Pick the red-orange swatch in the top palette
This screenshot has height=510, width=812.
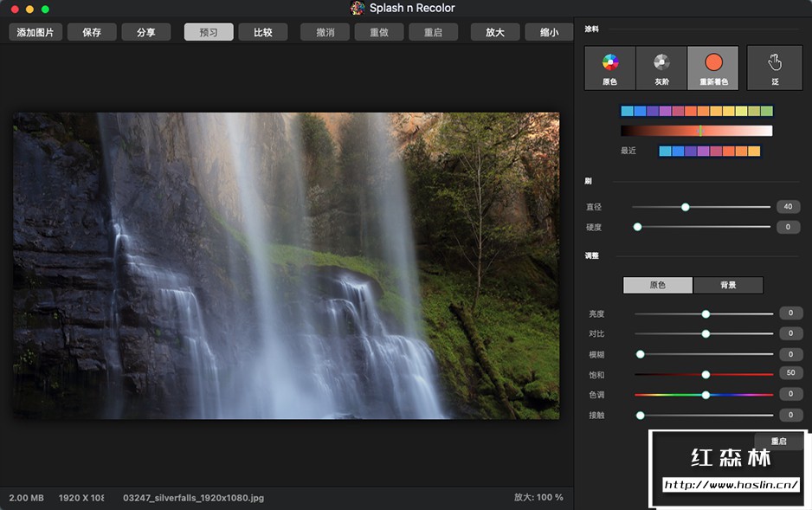coord(691,111)
